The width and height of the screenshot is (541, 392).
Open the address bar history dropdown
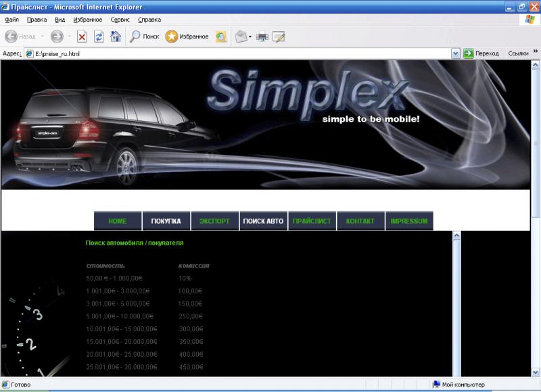click(x=455, y=53)
